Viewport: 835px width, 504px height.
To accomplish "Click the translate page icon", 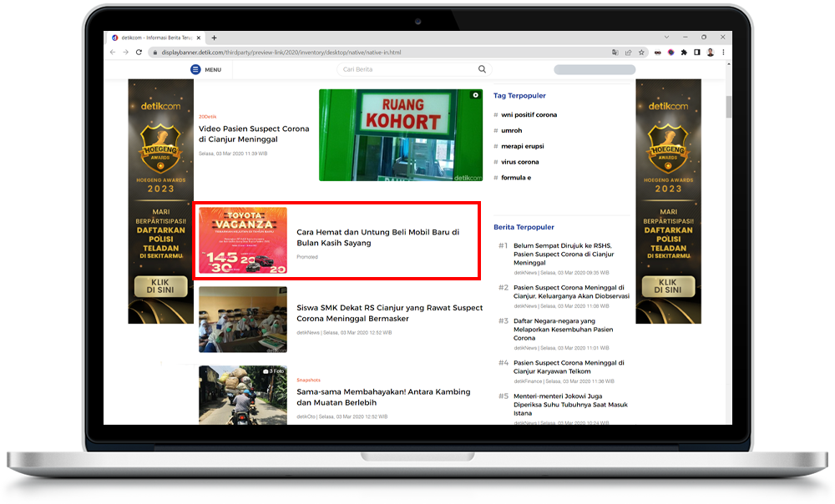I will 615,52.
